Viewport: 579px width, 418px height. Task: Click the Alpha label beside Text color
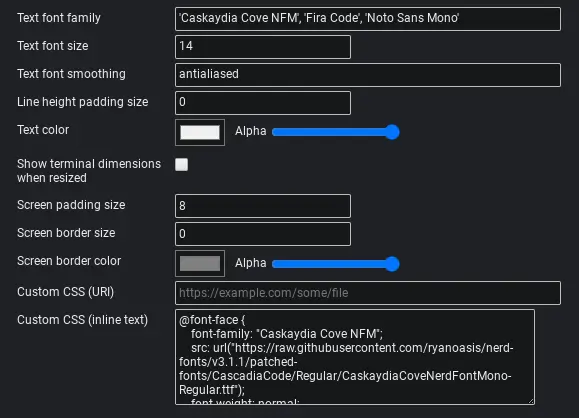point(251,131)
